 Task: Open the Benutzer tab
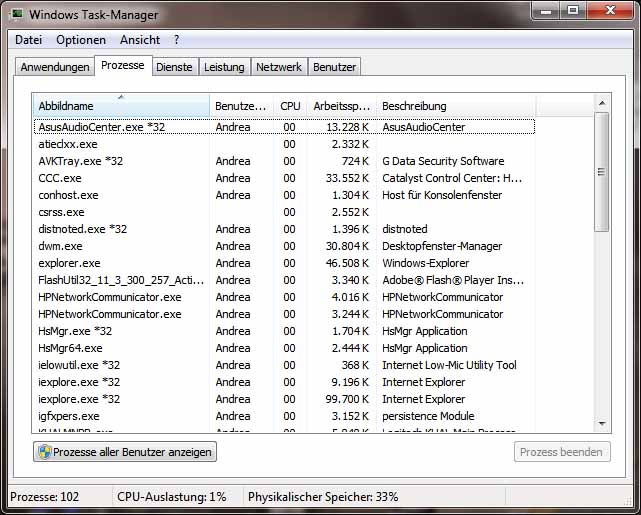point(334,67)
